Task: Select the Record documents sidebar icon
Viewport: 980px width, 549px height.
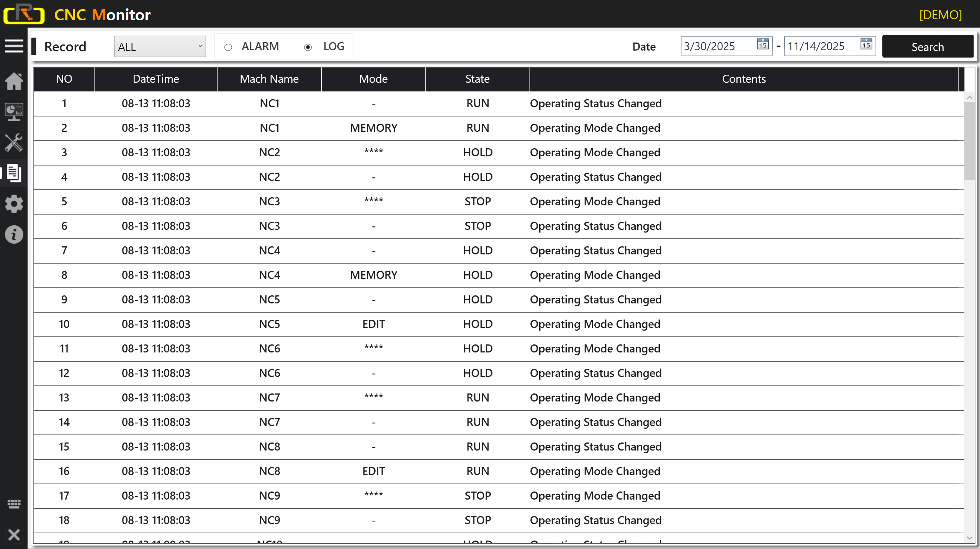Action: [x=14, y=173]
